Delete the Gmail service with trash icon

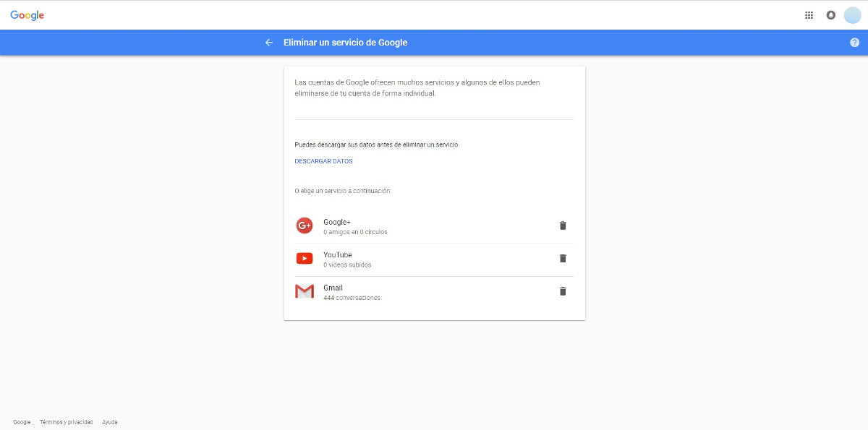tap(563, 291)
